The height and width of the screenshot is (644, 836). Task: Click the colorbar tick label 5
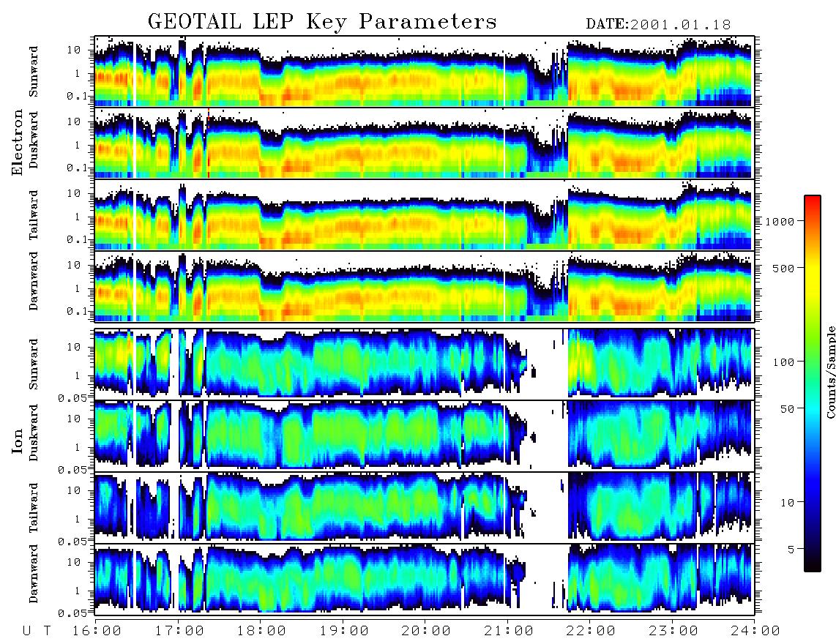tap(791, 549)
